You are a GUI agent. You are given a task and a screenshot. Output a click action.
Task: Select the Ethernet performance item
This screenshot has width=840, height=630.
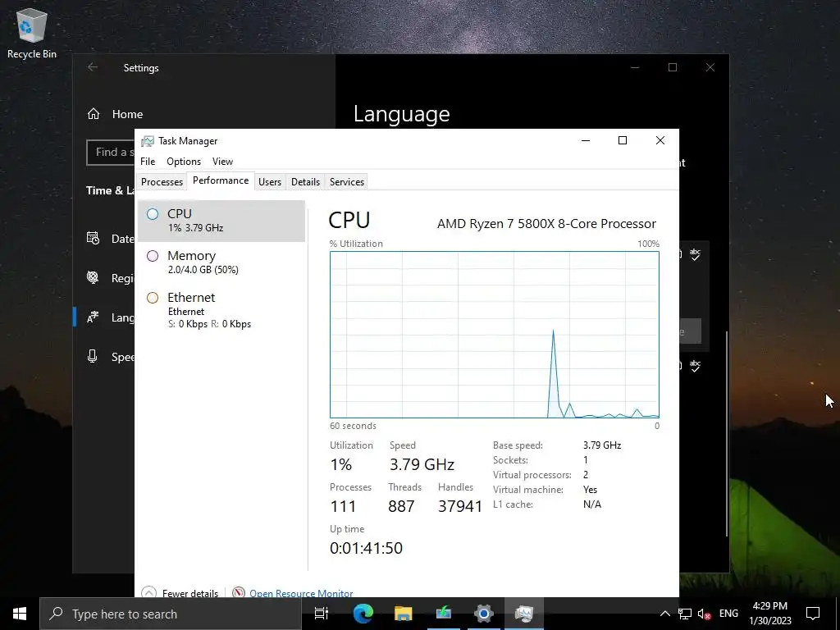pyautogui.click(x=221, y=310)
